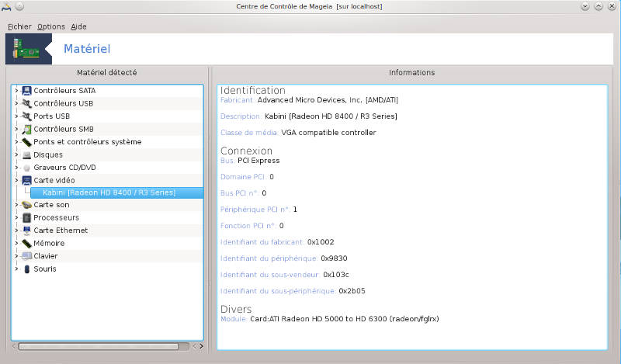Click the Souris mouse icon
The height and width of the screenshot is (364, 621).
(26, 269)
